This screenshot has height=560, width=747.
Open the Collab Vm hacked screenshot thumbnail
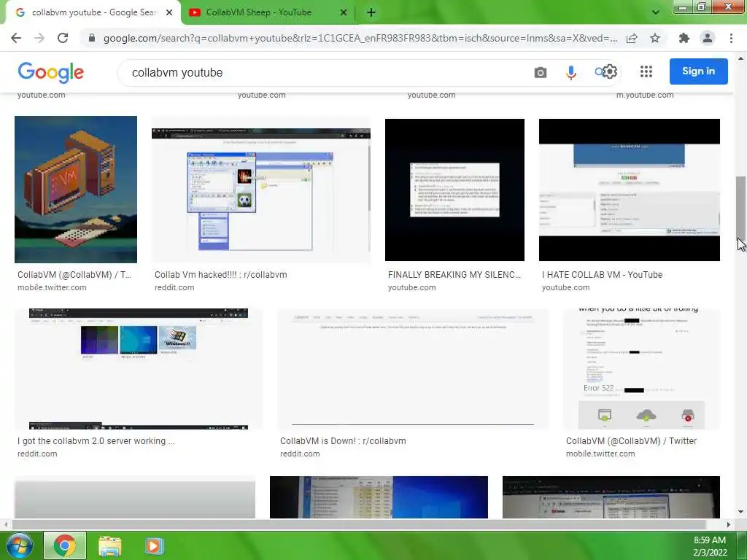coord(261,190)
